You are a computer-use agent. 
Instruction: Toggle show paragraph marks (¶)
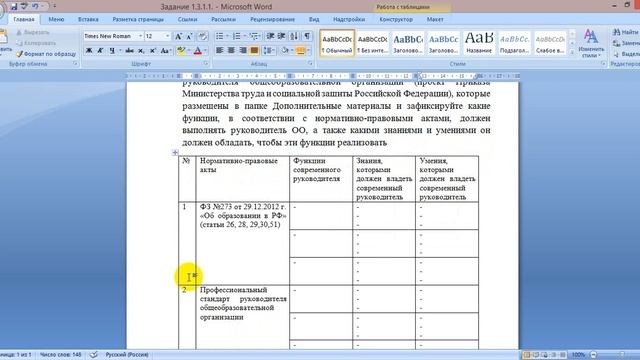click(x=307, y=36)
